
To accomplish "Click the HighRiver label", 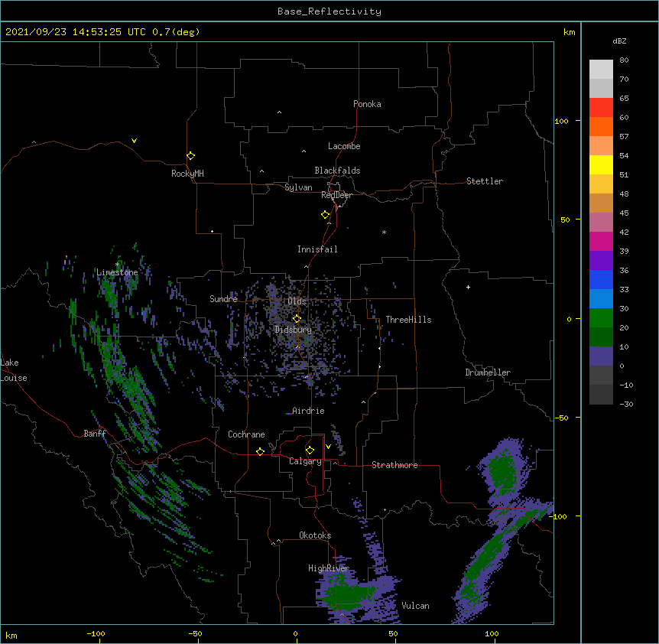I will tap(329, 568).
